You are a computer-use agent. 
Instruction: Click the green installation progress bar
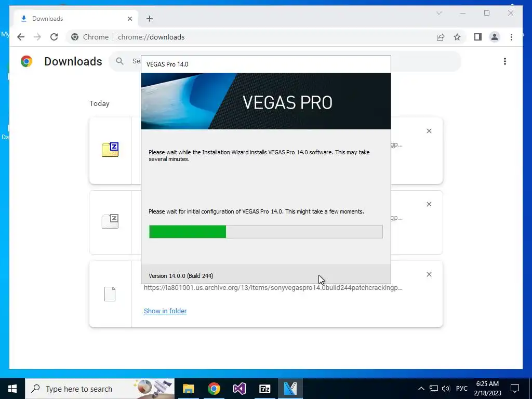pos(188,232)
